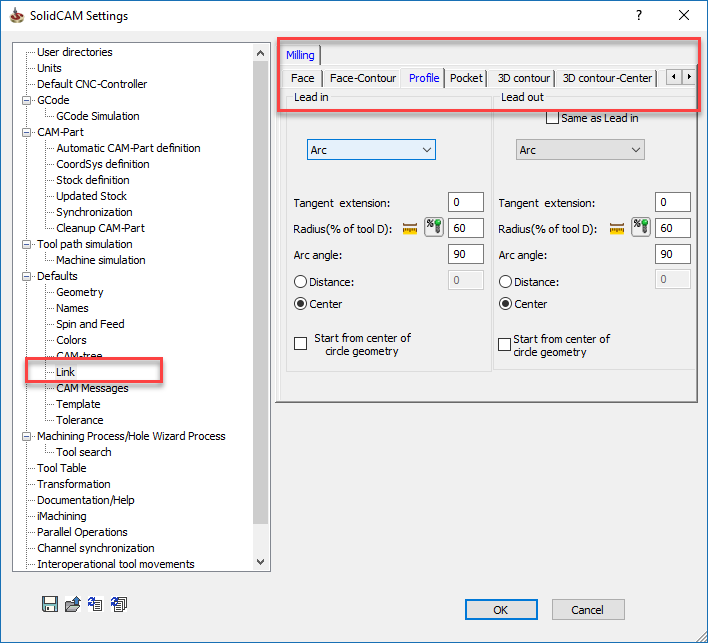The width and height of the screenshot is (708, 643).
Task: Click the Lead out Tangent extension field
Action: 673,202
